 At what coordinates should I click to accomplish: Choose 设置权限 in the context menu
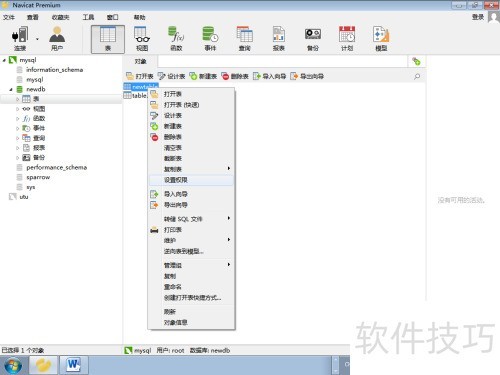point(191,180)
